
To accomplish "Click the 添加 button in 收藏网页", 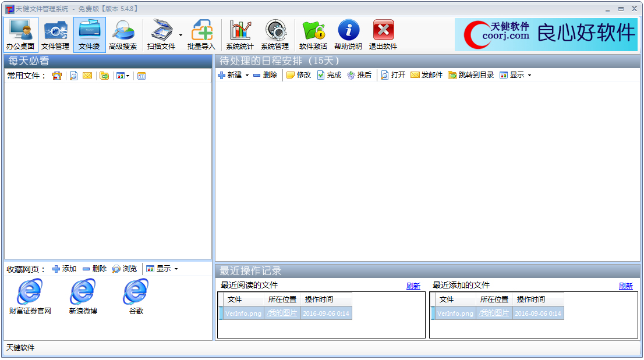I will tap(65, 269).
